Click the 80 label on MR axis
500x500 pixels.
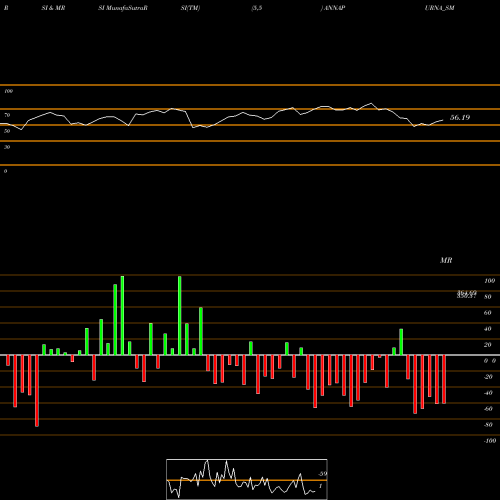click(x=488, y=297)
